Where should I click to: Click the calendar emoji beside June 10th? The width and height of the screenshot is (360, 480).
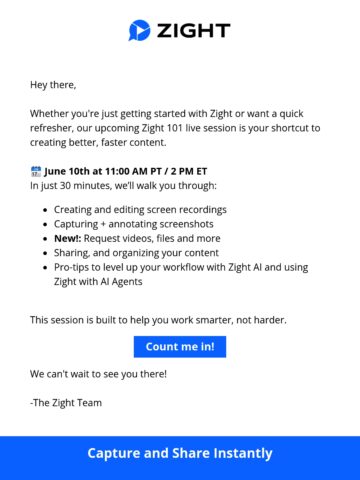(36, 171)
